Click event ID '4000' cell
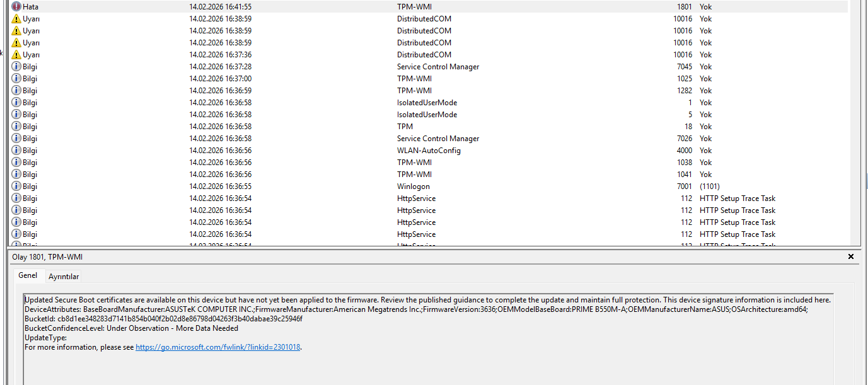The image size is (868, 385). (x=683, y=151)
